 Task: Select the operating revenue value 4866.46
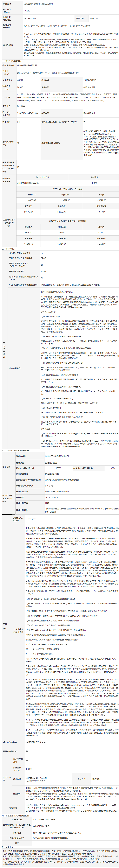tap(32, 200)
